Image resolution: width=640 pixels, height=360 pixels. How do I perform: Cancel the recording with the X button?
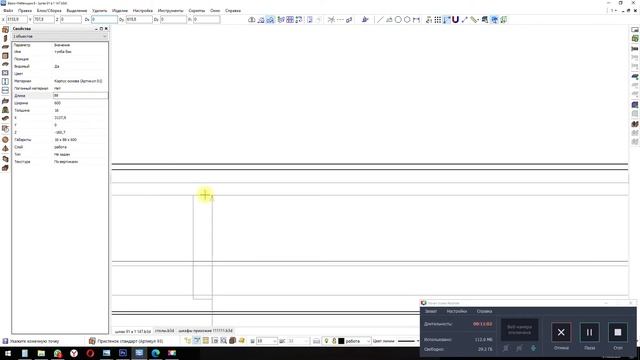561,332
